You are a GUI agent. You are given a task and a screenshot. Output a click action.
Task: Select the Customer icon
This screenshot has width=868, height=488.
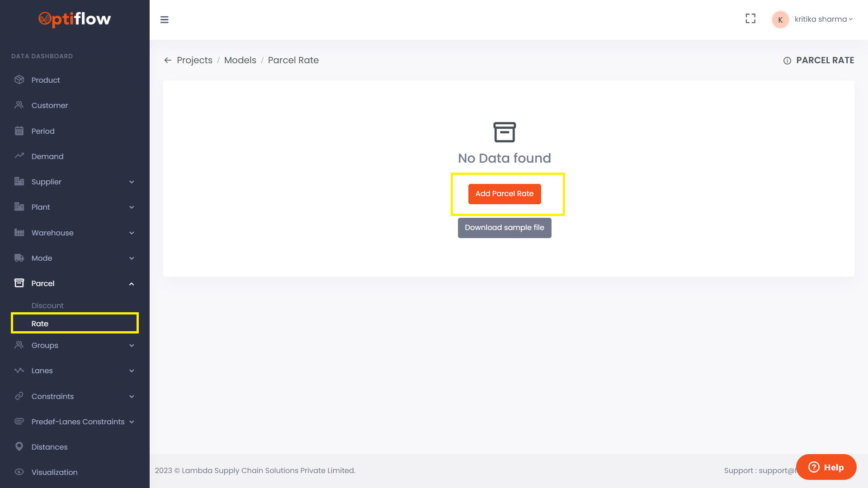click(x=19, y=105)
